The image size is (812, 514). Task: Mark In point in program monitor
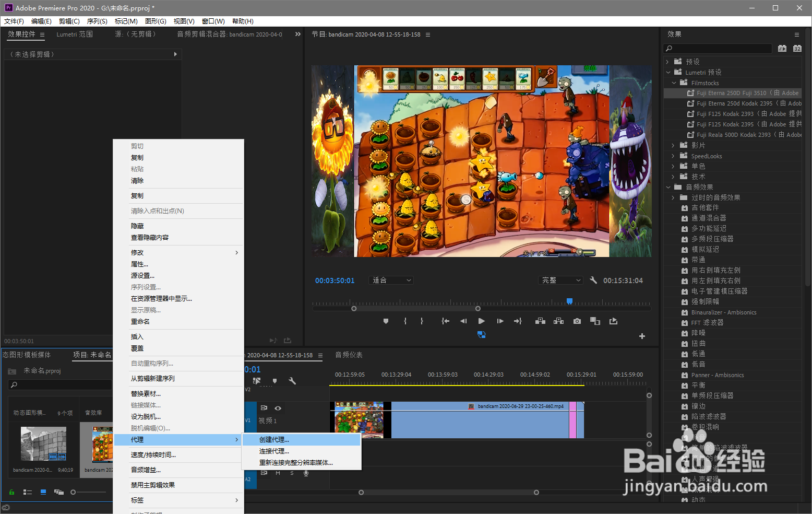(405, 321)
